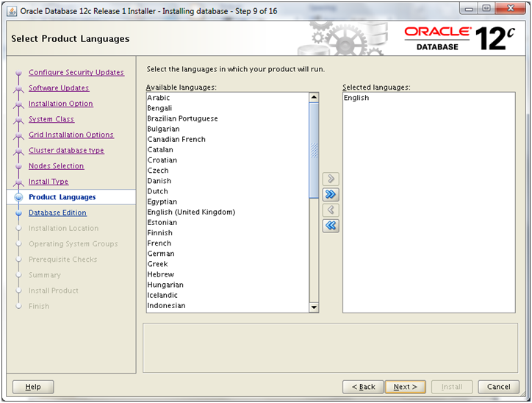Select Dutch in Available languages
This screenshot has height=403, width=532.
pyautogui.click(x=228, y=191)
